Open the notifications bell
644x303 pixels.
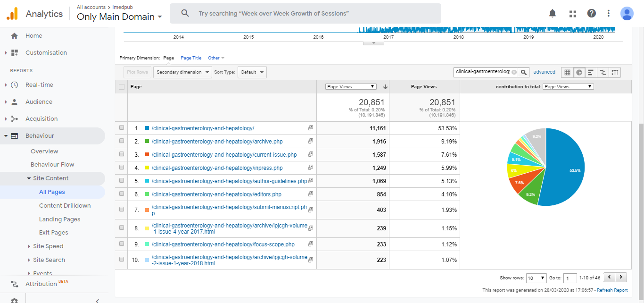[553, 13]
